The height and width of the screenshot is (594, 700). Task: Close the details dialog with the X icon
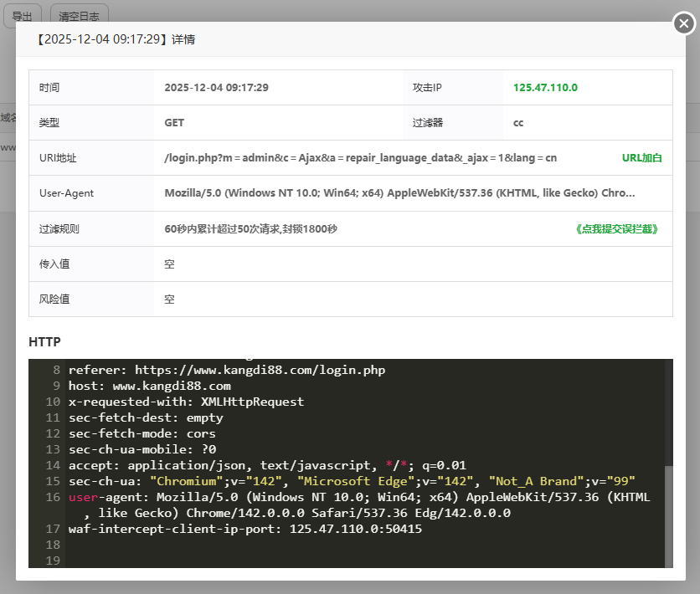coord(684,24)
